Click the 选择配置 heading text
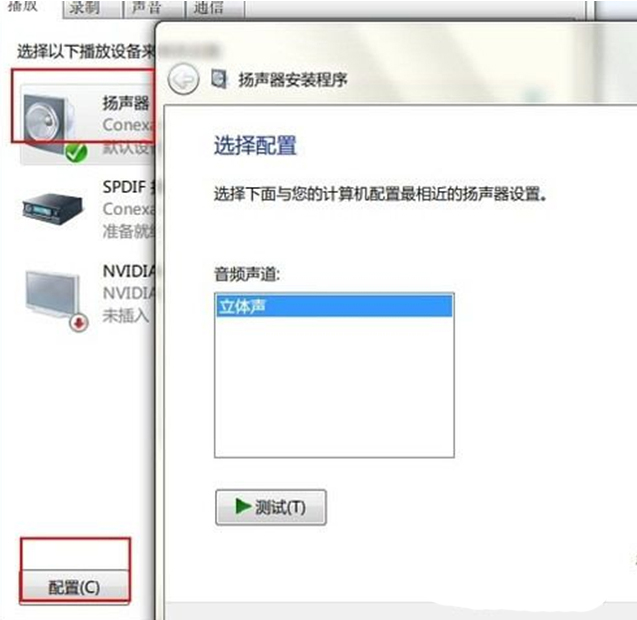 [256, 145]
